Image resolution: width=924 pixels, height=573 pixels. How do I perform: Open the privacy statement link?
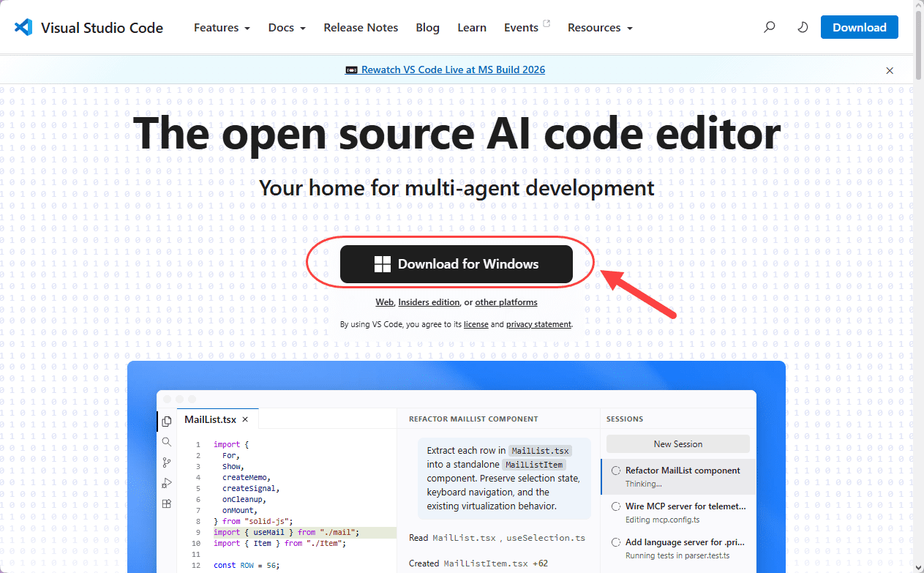[x=538, y=324]
